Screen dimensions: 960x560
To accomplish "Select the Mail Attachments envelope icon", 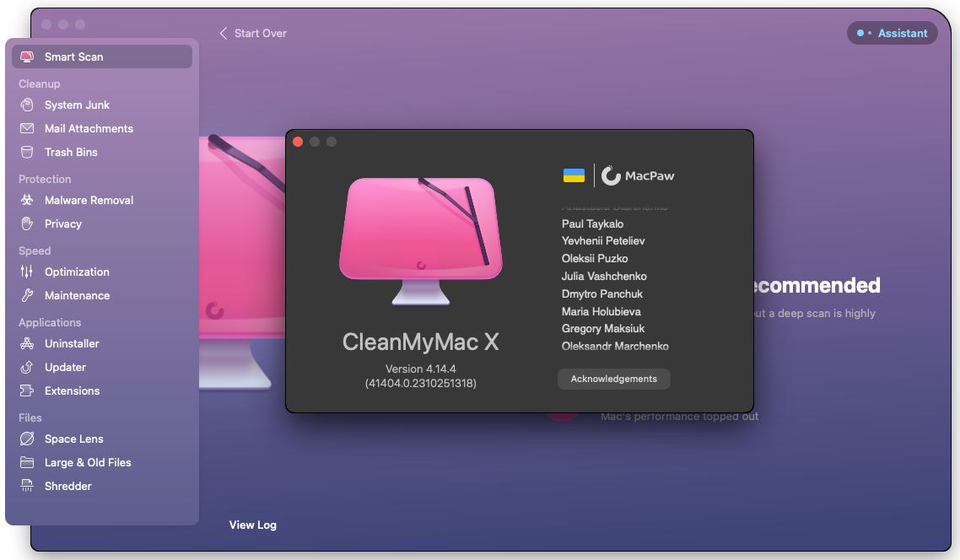I will click(x=27, y=129).
